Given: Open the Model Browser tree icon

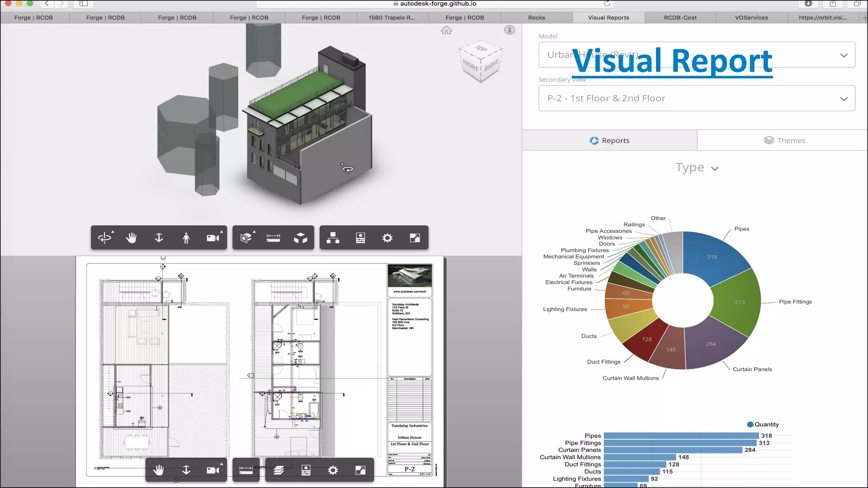Looking at the screenshot, I should [333, 238].
